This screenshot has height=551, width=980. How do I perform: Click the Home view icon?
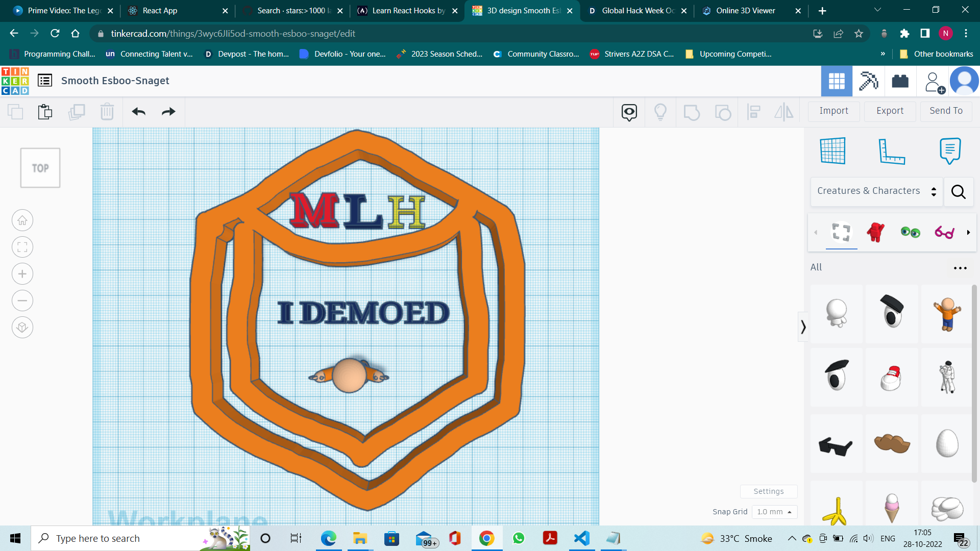click(22, 220)
